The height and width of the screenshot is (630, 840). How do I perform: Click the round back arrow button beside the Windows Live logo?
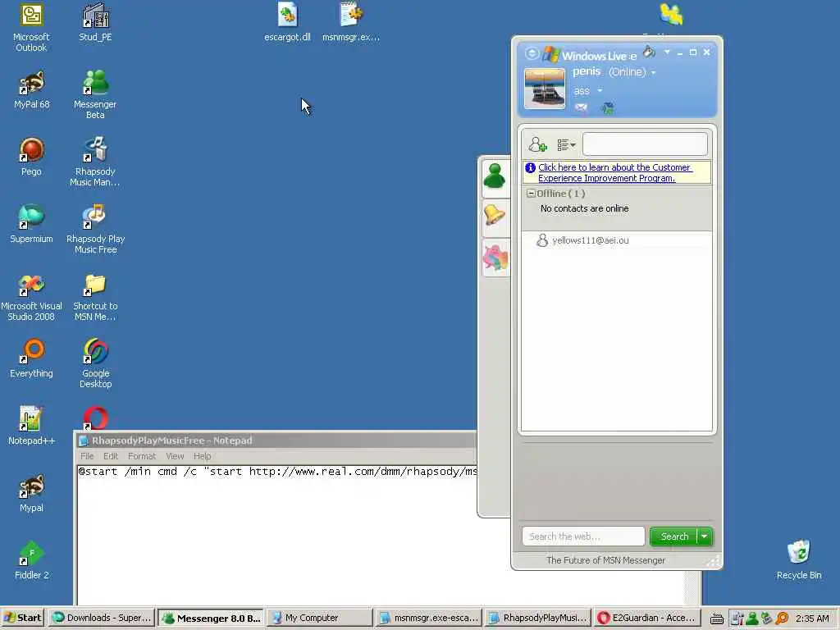coord(532,53)
